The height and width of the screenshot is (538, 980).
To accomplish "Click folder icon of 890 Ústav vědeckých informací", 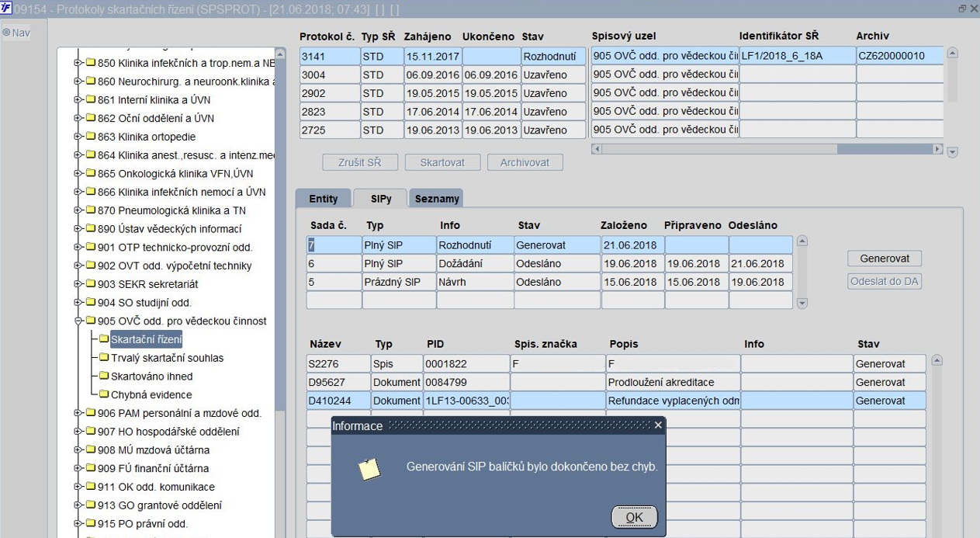I will [90, 229].
